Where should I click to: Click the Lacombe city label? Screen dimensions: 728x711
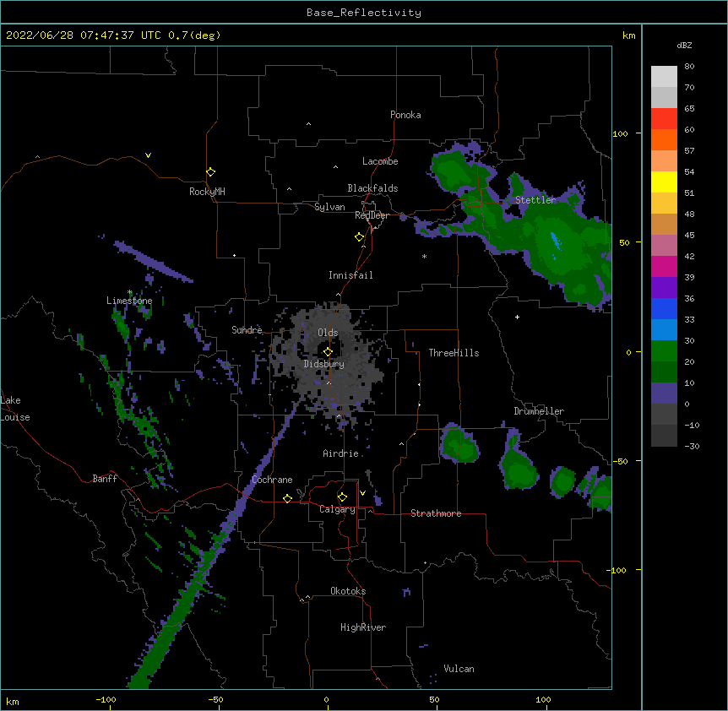tap(380, 161)
